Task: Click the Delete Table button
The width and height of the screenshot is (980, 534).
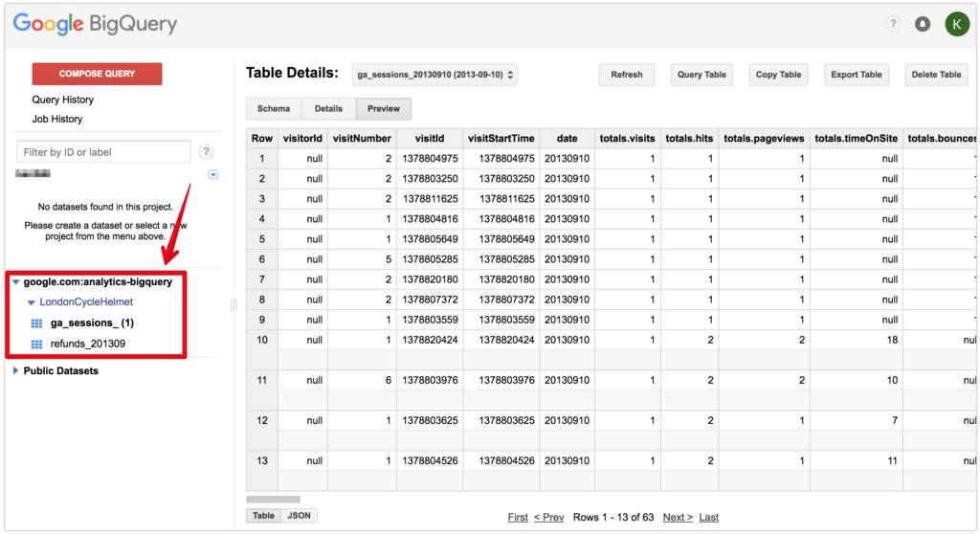Action: click(x=936, y=75)
